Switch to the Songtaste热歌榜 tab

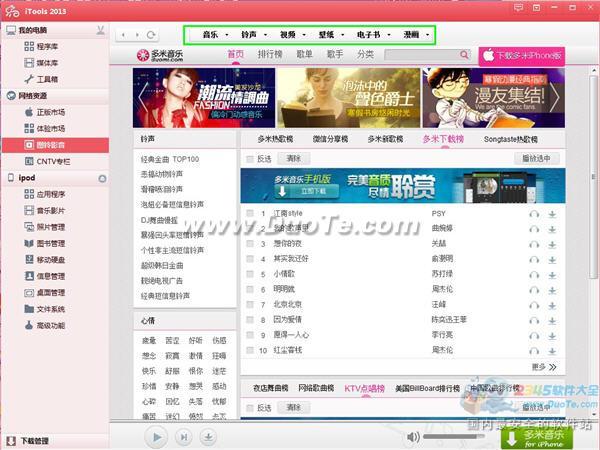pos(511,139)
